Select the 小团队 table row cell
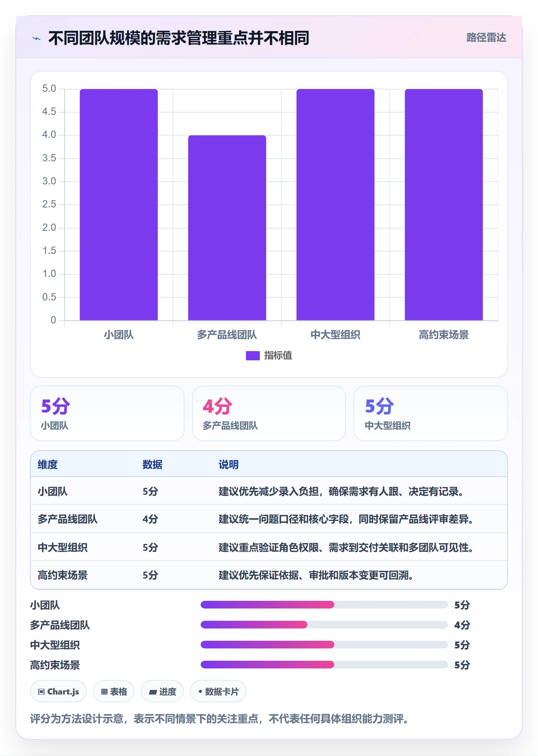The height and width of the screenshot is (756, 538). pos(53,491)
